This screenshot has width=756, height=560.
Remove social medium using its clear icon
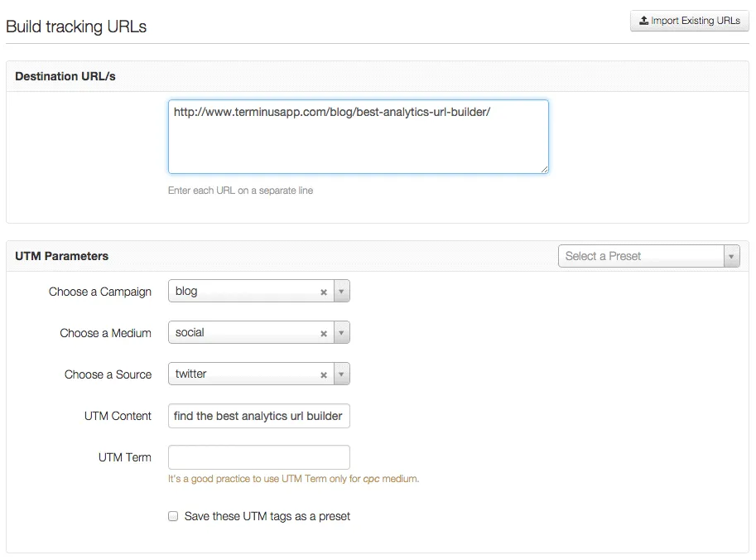[324, 332]
